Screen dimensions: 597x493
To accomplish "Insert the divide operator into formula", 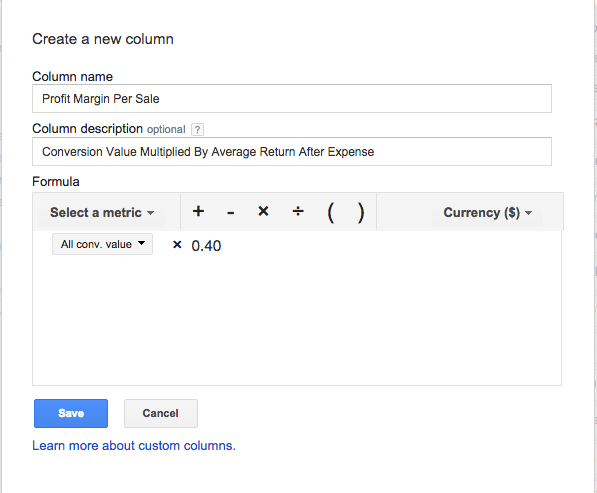I will click(298, 211).
